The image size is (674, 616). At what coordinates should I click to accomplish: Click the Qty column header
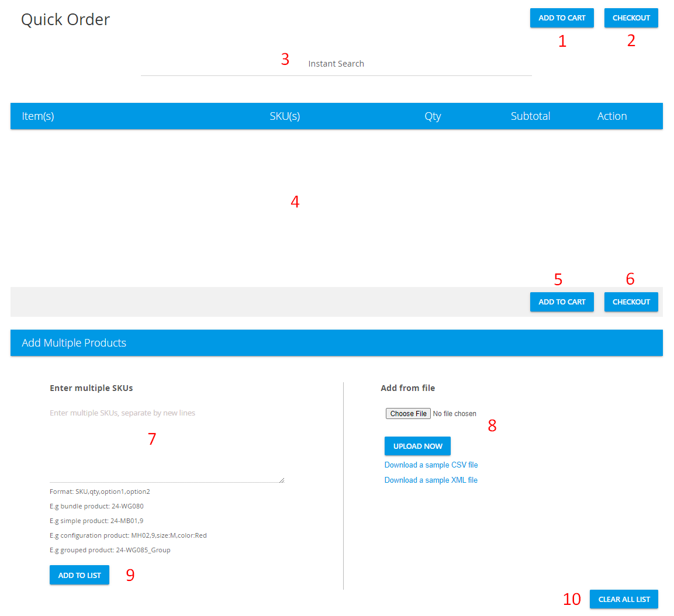(433, 116)
